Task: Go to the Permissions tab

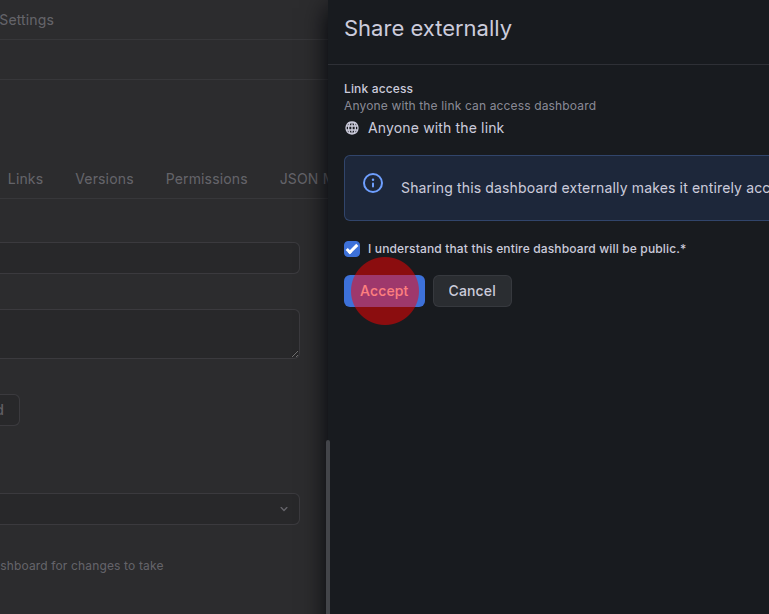Action: point(206,179)
